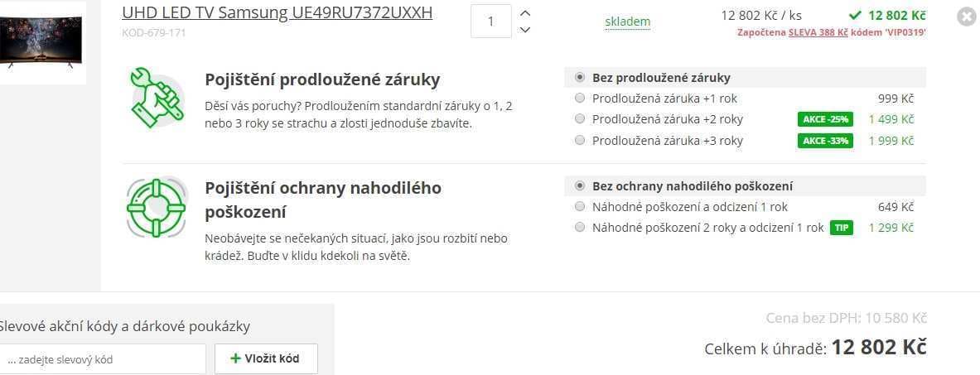Viewport: 980px width, 375px height.
Task: Click the SLEVA 388 Kč discount link
Action: click(x=818, y=32)
